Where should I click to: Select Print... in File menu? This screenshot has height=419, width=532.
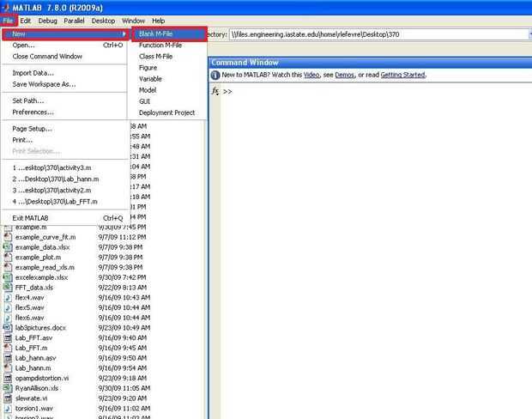[64, 140]
